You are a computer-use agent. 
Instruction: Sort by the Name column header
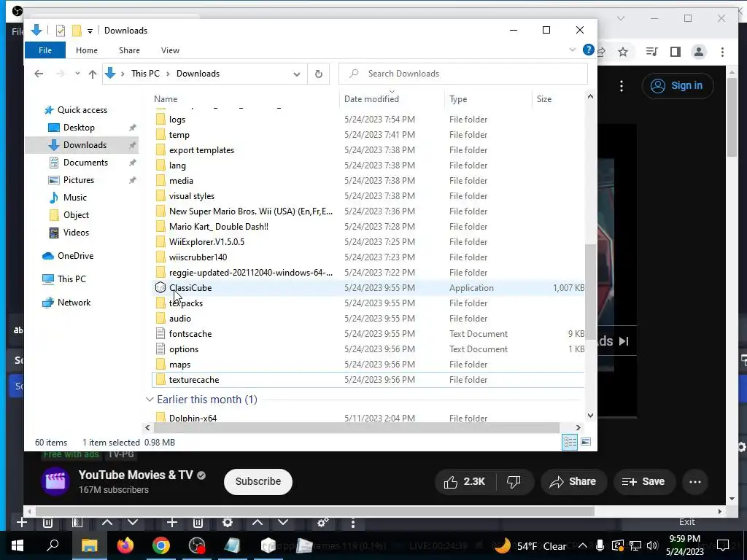[166, 99]
